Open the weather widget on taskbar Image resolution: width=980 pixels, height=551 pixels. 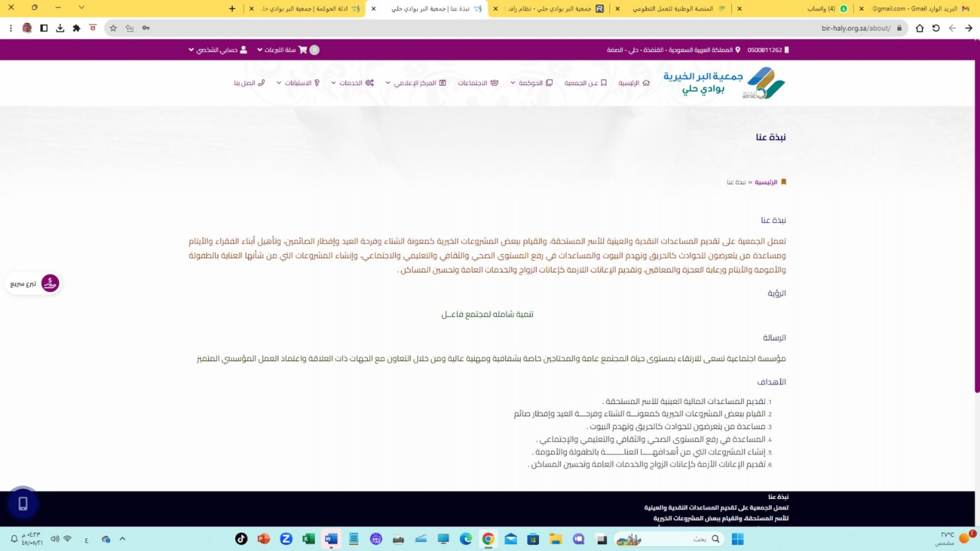(956, 539)
